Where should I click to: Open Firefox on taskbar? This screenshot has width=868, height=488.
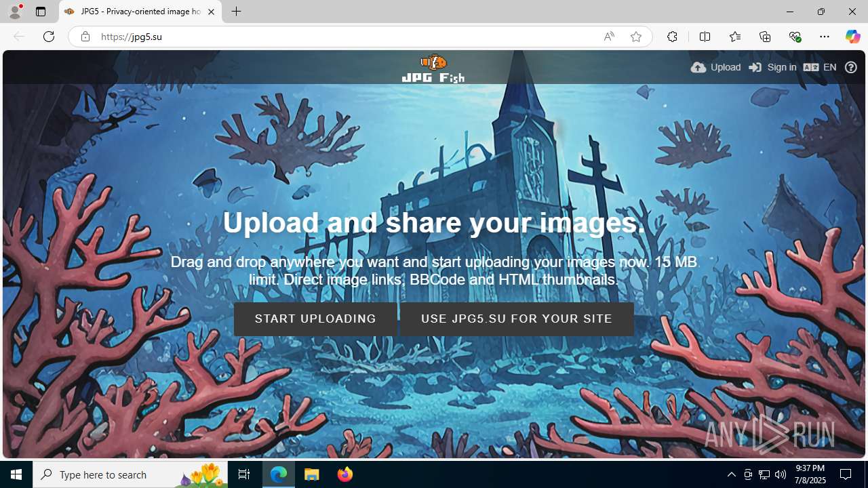[x=345, y=474]
